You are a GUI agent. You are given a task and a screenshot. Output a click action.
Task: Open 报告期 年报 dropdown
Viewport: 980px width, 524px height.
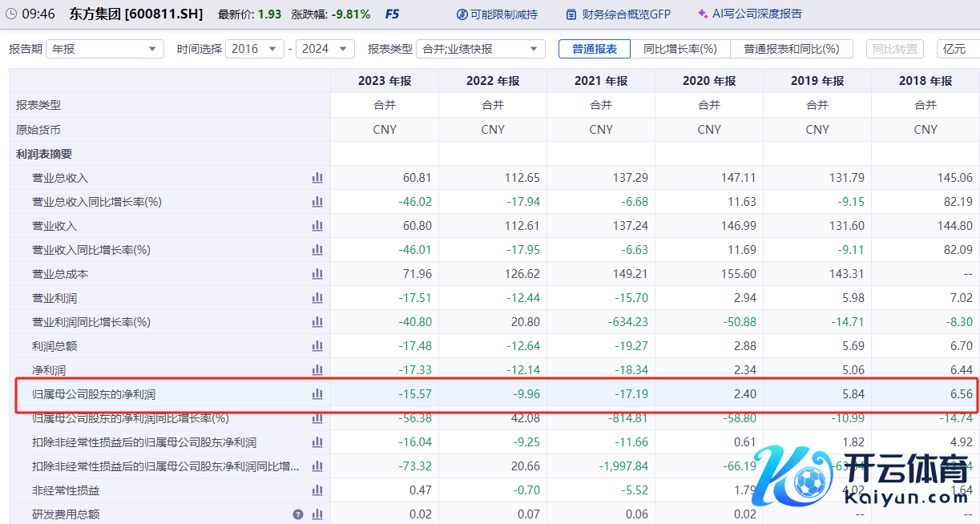click(x=104, y=49)
